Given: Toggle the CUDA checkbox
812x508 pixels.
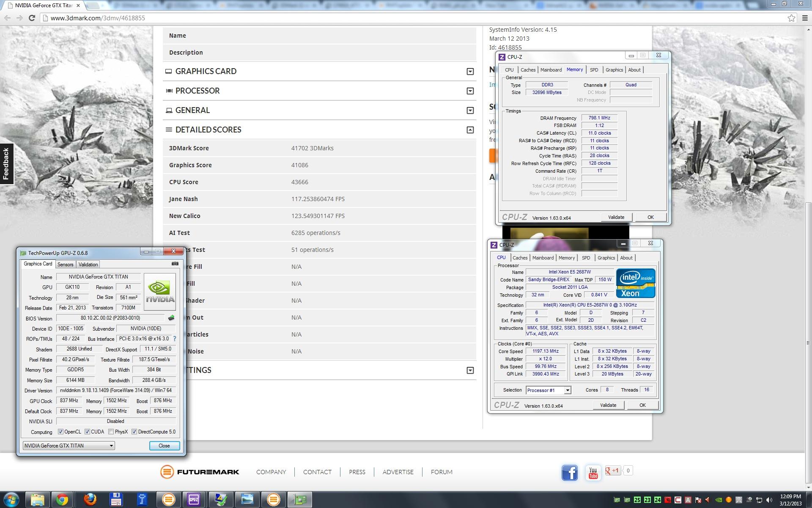Looking at the screenshot, I should (x=87, y=432).
